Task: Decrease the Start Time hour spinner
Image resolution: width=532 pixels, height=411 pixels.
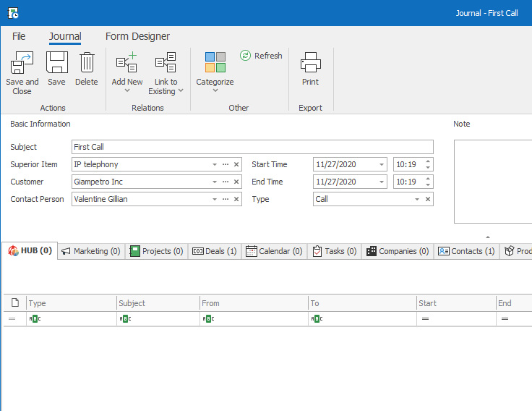Action: click(428, 167)
